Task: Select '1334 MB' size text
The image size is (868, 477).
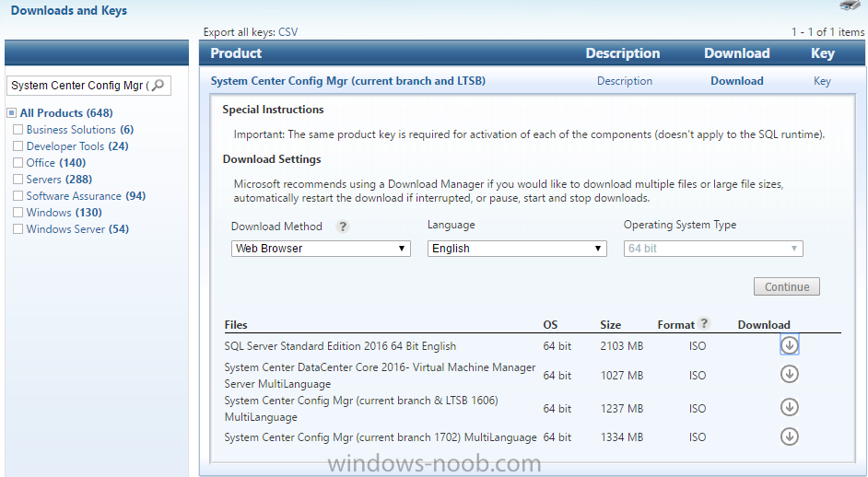Action: tap(622, 437)
